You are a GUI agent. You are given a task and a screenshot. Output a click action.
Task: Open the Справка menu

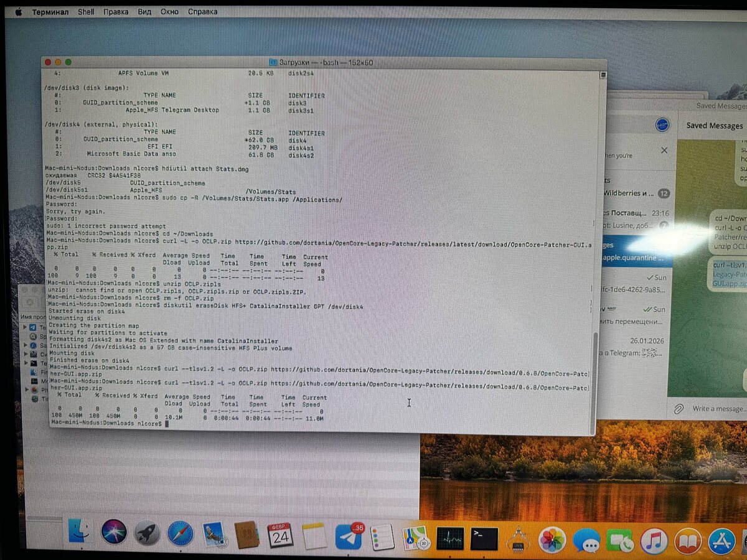point(203,12)
